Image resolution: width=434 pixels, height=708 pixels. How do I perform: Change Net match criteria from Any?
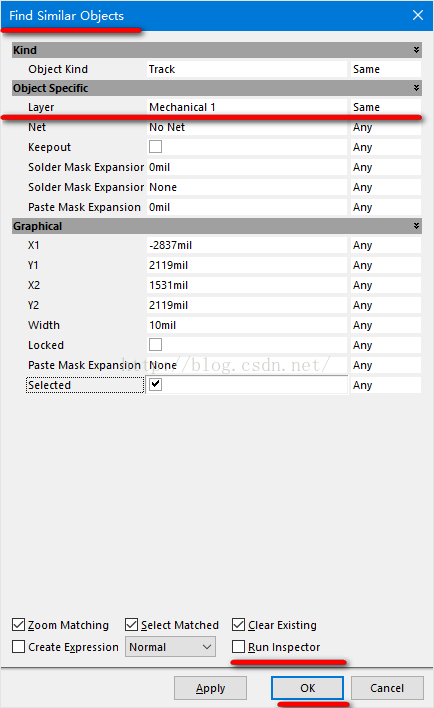(x=386, y=127)
